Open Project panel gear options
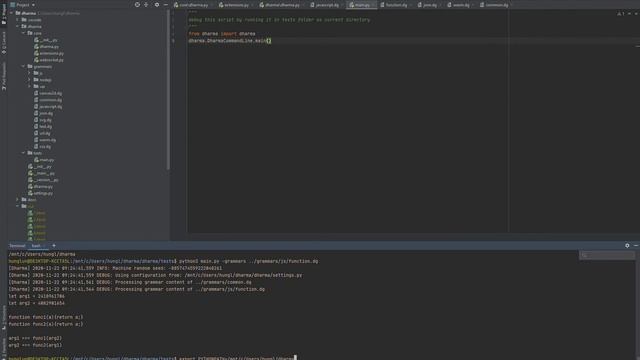 coord(157,5)
